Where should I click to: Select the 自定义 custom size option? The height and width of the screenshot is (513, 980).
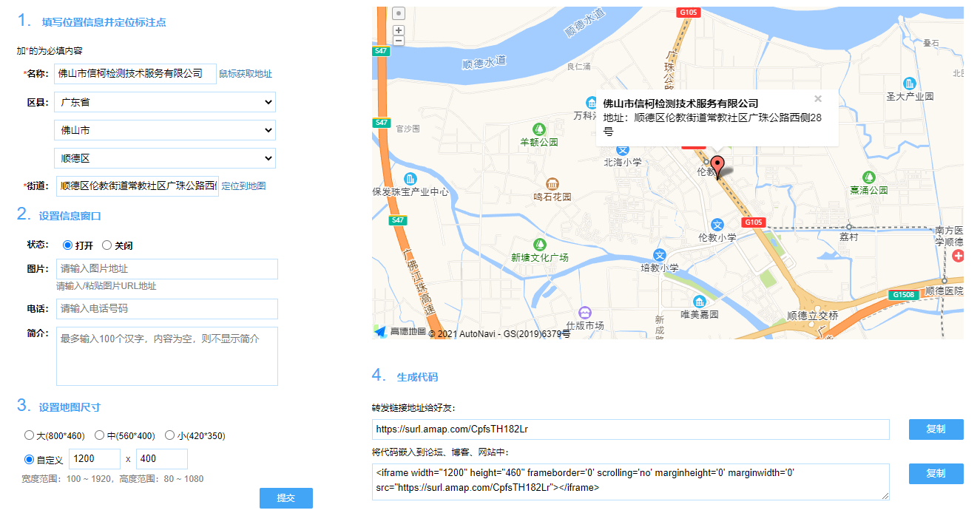click(x=30, y=459)
